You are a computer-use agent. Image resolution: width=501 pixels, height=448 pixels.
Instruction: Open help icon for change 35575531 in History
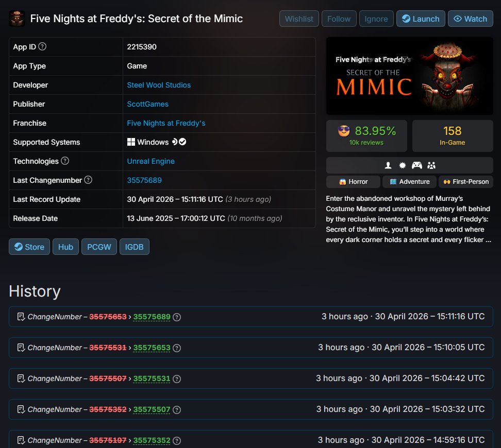(x=177, y=379)
